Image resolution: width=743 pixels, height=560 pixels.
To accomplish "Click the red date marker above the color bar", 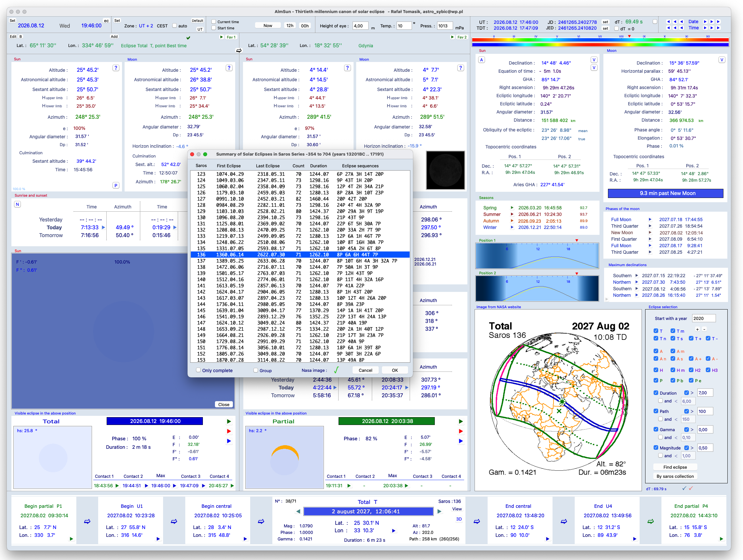I will [629, 36].
